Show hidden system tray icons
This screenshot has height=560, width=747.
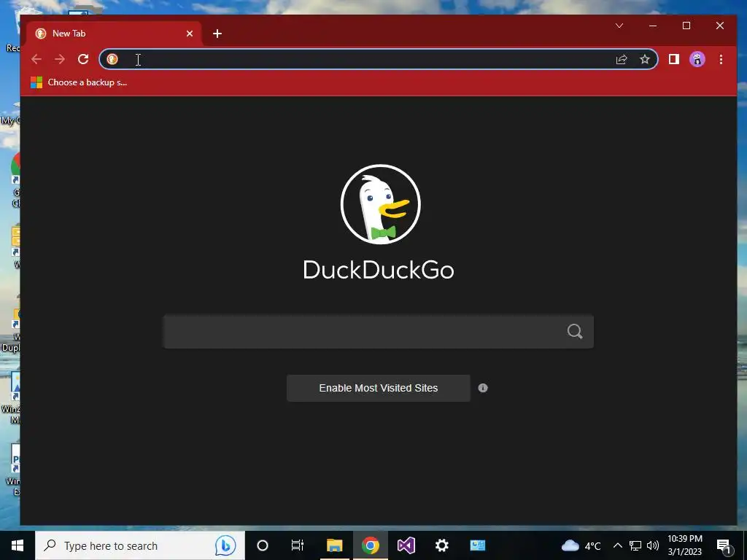point(617,545)
